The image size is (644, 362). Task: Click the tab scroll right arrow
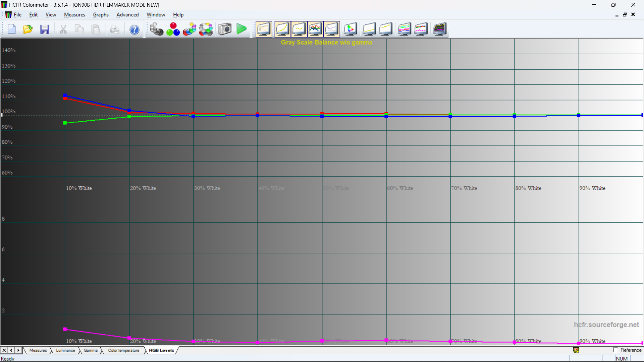coord(18,350)
